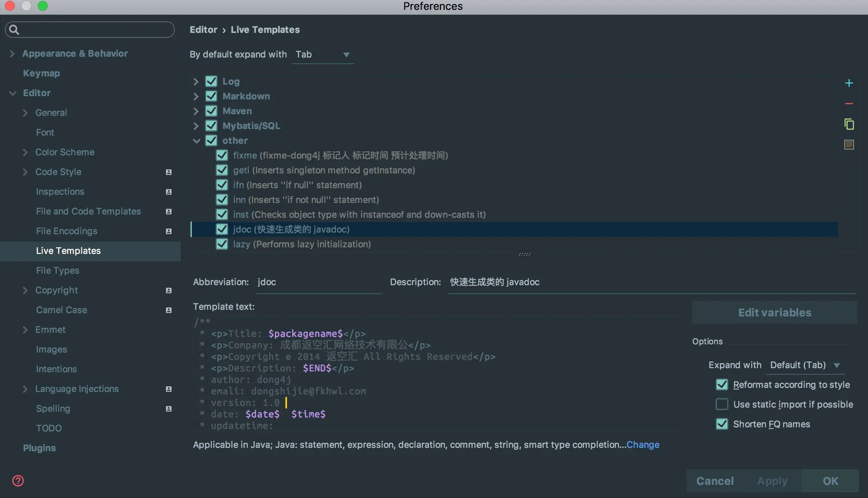Click the search magnifier icon

tap(14, 30)
